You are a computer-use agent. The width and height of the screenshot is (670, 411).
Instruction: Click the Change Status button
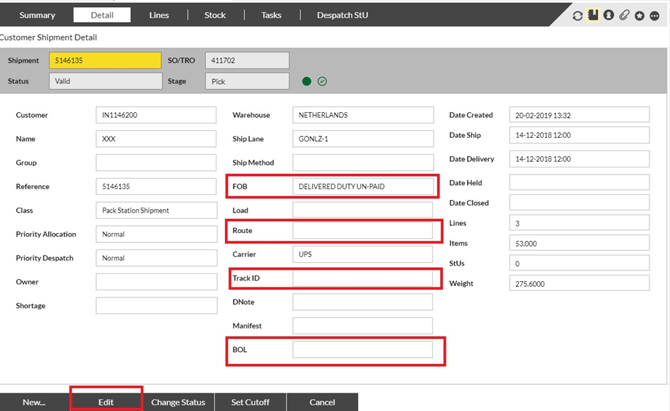pos(178,402)
